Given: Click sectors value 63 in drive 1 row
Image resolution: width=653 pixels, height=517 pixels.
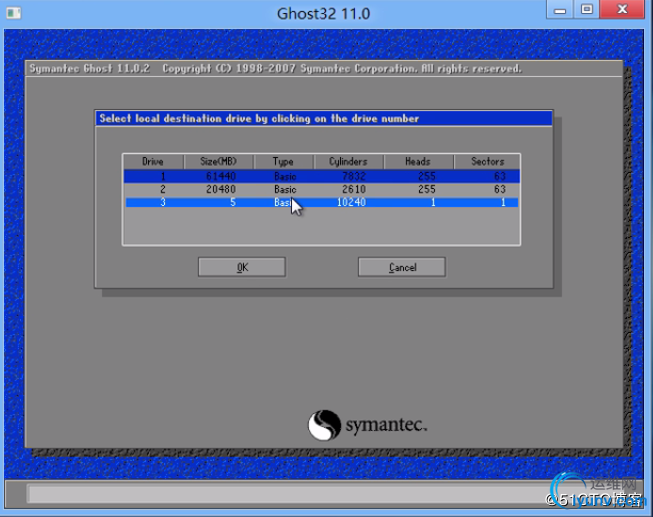Looking at the screenshot, I should [500, 176].
